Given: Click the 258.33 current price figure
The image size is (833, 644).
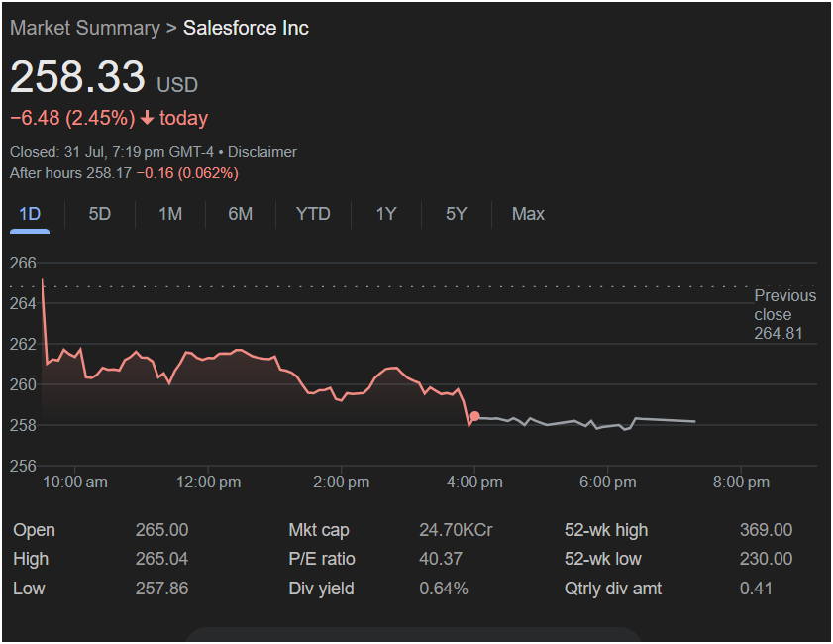Looking at the screenshot, I should [77, 77].
